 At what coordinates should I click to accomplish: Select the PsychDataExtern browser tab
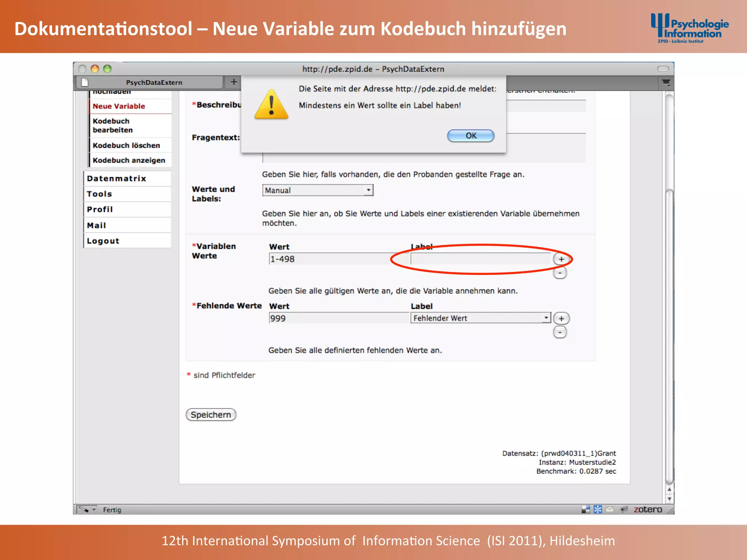pos(154,82)
